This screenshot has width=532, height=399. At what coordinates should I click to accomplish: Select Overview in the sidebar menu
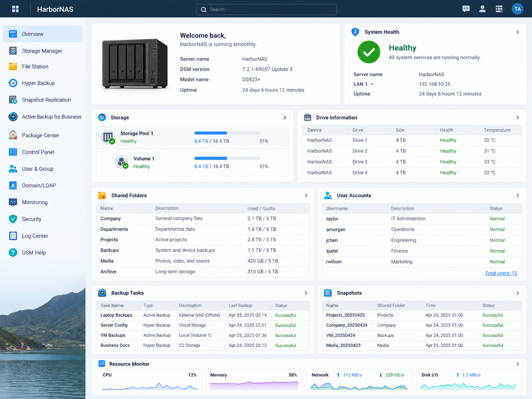(43, 34)
